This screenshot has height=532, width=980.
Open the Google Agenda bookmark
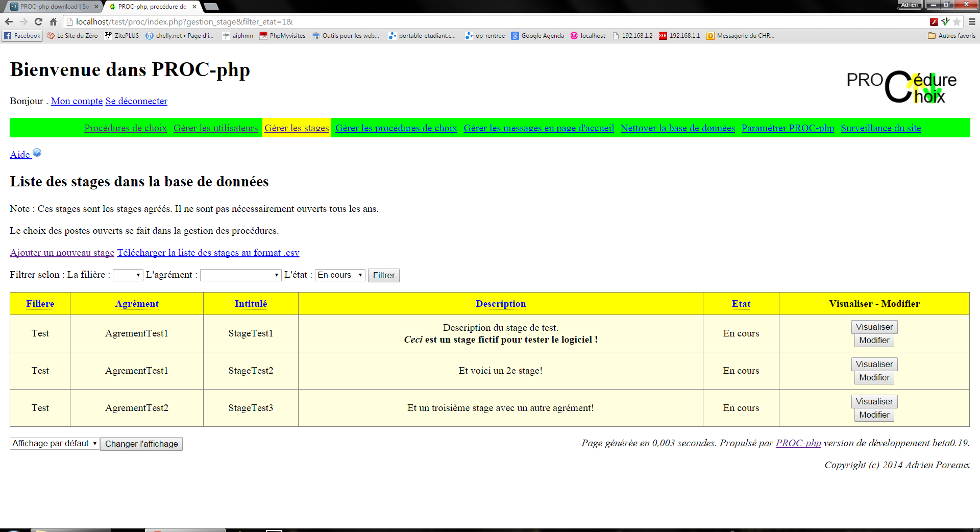click(x=537, y=36)
